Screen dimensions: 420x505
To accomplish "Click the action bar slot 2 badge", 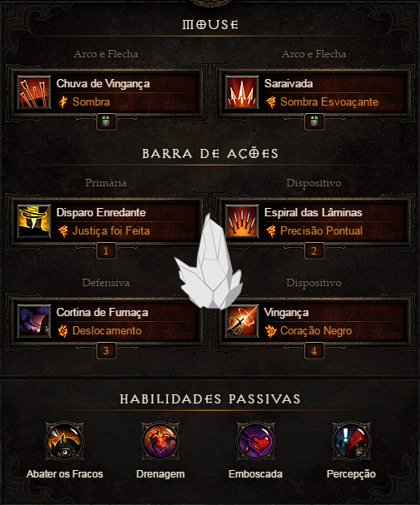I will pyautogui.click(x=314, y=251).
